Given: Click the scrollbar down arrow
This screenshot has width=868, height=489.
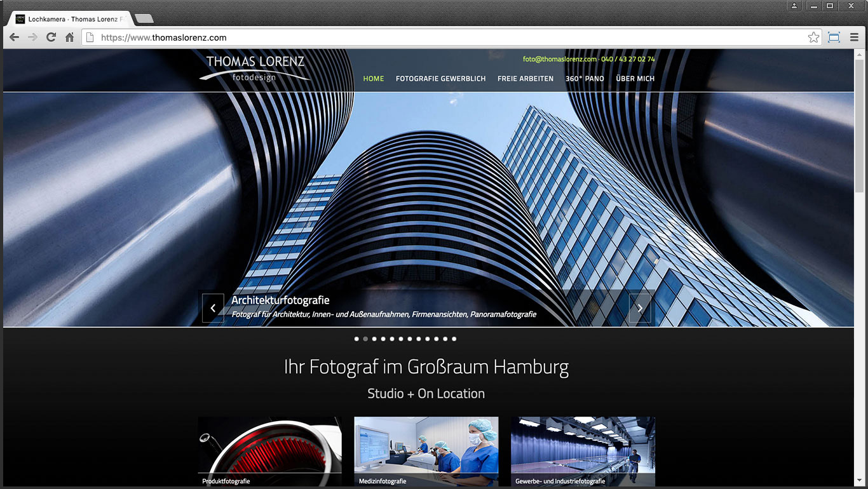Looking at the screenshot, I should 859,482.
